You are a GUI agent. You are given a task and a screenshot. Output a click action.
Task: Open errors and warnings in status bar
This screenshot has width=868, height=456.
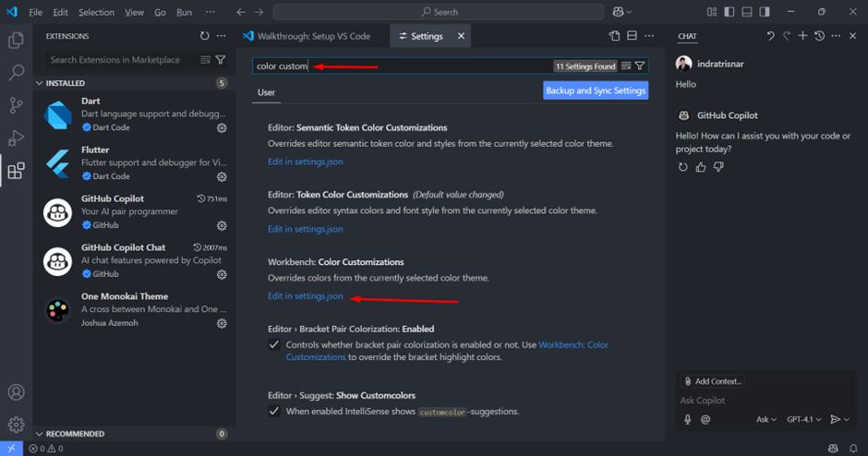pyautogui.click(x=46, y=449)
